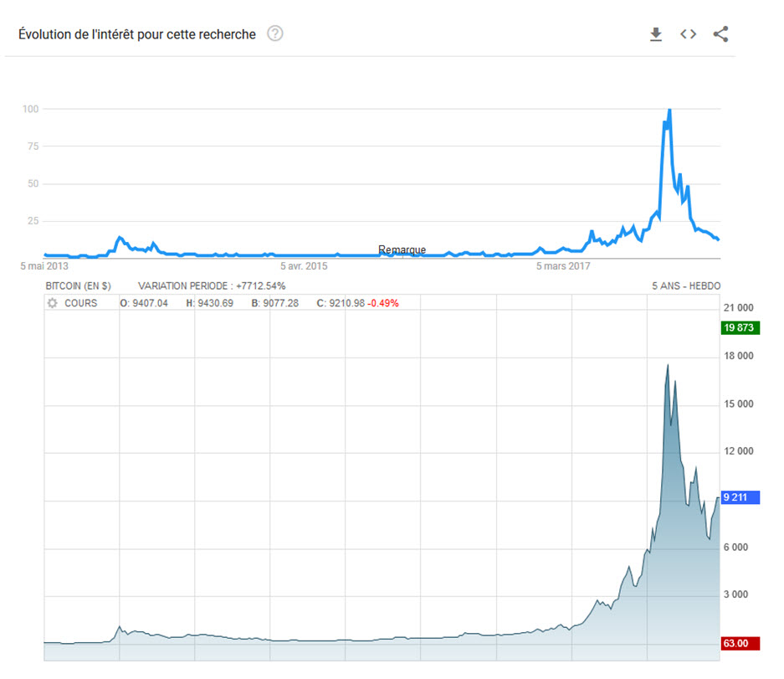Click the '25' trend axis label
This screenshot has width=784, height=679.
coord(33,221)
